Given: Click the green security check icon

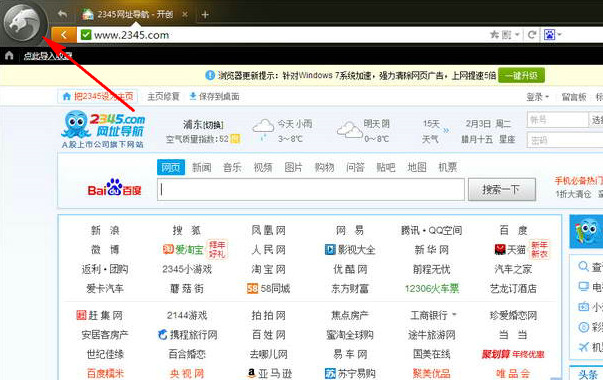Looking at the screenshot, I should coord(86,35).
